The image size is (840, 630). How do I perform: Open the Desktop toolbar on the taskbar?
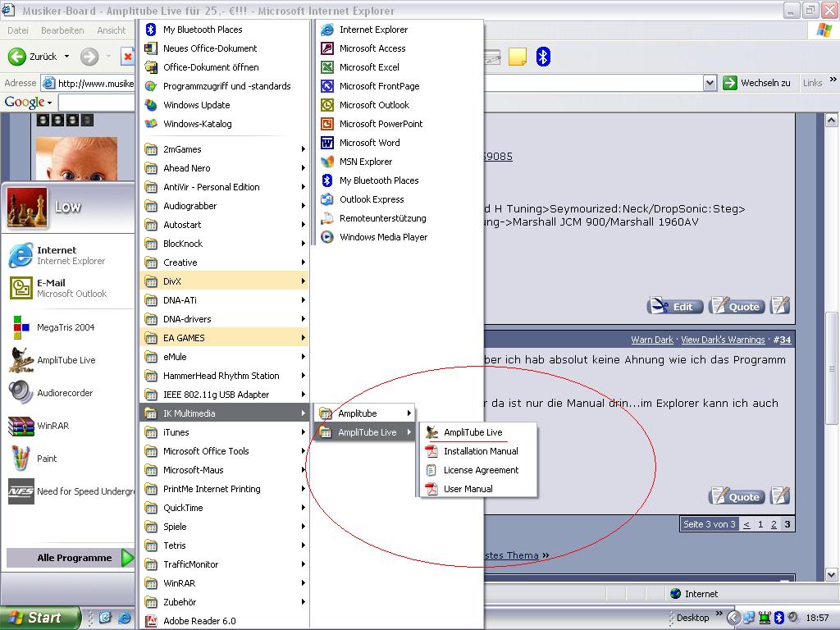pos(692,618)
